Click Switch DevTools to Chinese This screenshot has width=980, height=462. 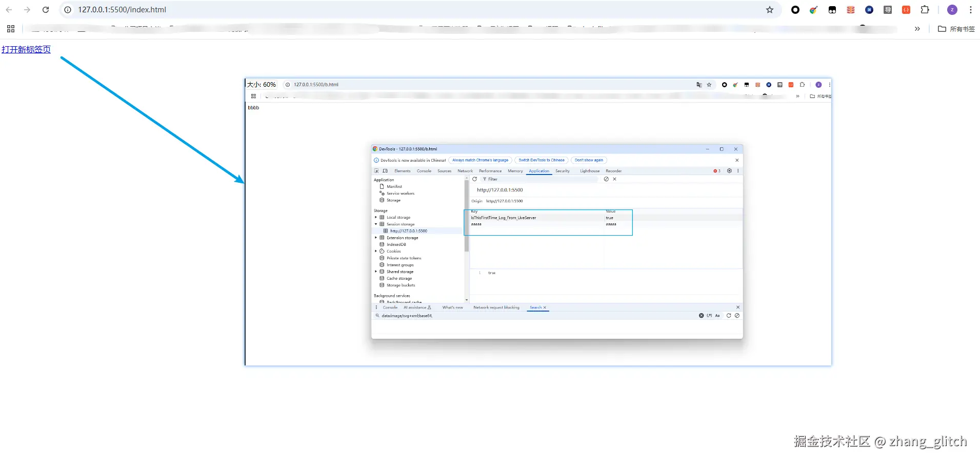tap(542, 160)
